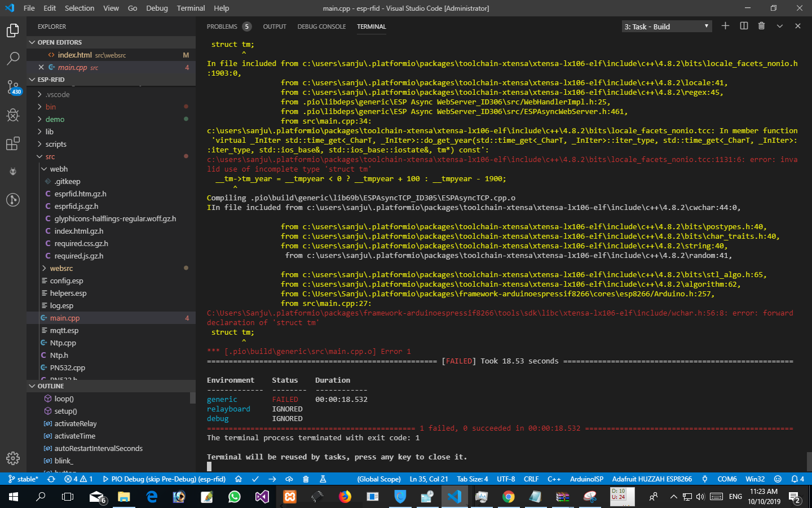Expand the websrc folder in Explorer
Screen dimensions: 812x508
click(61, 268)
